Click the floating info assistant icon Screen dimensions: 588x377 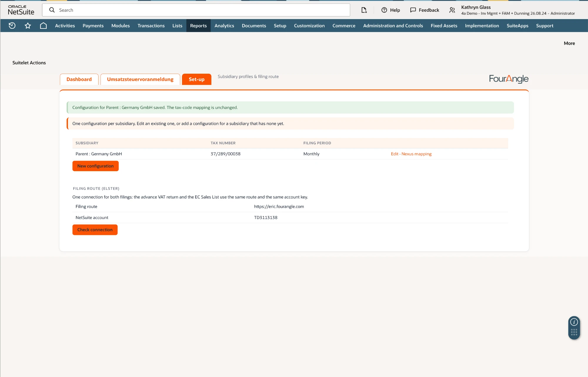tap(574, 322)
